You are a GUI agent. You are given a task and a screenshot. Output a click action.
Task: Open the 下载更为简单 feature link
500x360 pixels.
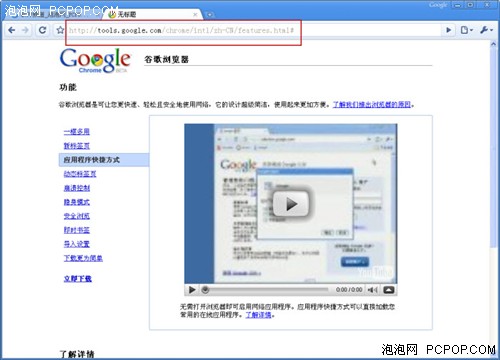(x=83, y=258)
